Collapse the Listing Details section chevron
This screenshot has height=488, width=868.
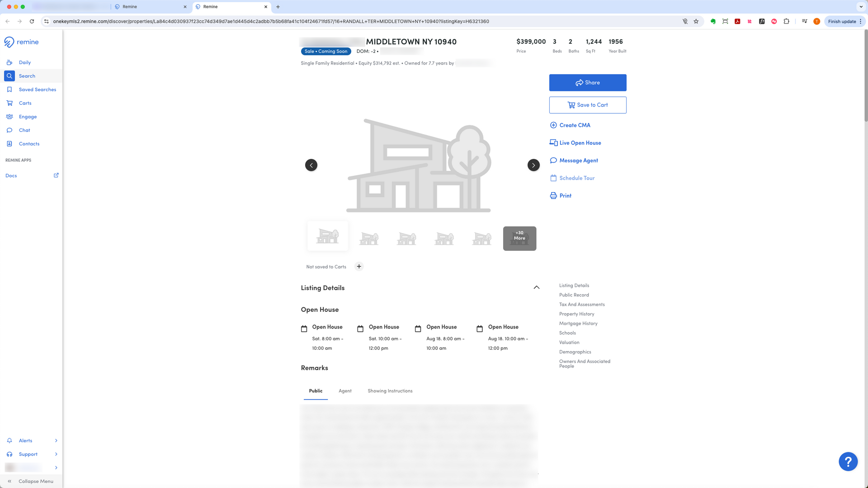click(x=537, y=287)
